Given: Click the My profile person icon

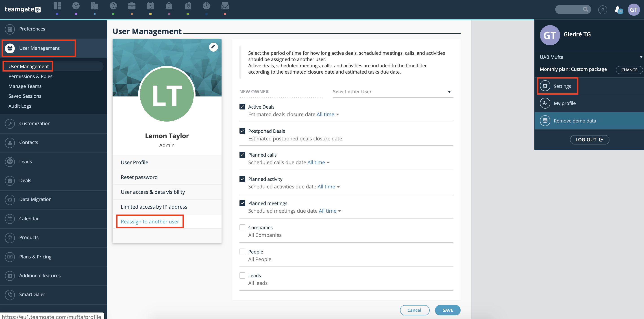Looking at the screenshot, I should tap(545, 103).
